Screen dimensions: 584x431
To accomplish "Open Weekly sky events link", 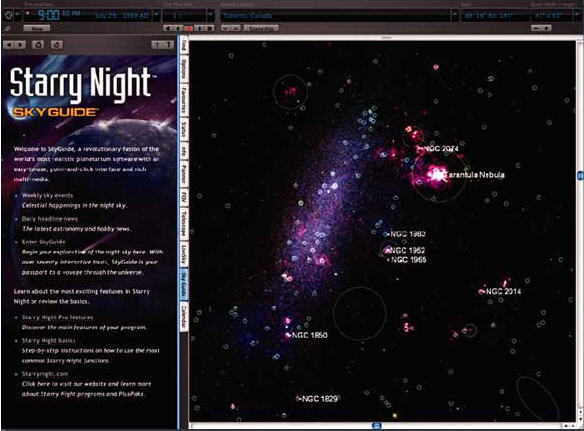I will [47, 195].
